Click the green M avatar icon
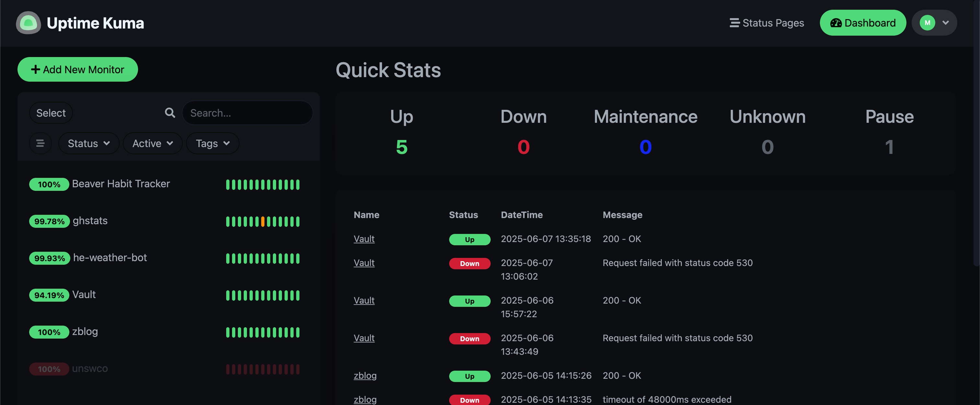The height and width of the screenshot is (405, 980). [927, 23]
